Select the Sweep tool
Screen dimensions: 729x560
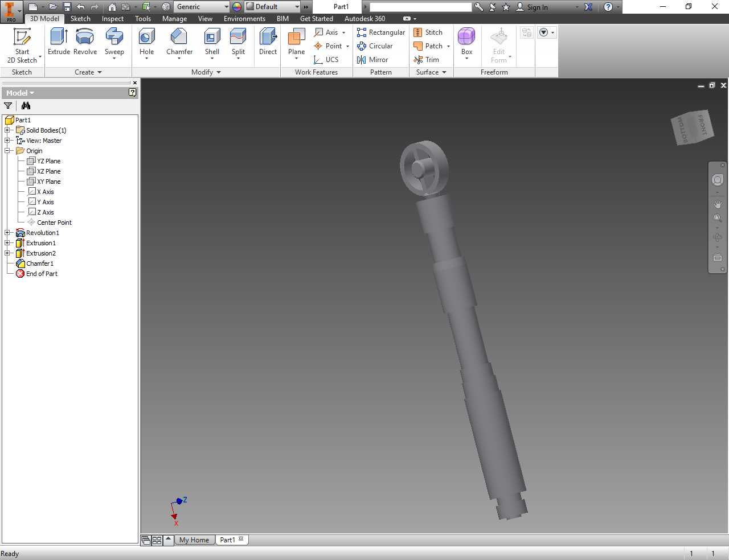pyautogui.click(x=114, y=43)
